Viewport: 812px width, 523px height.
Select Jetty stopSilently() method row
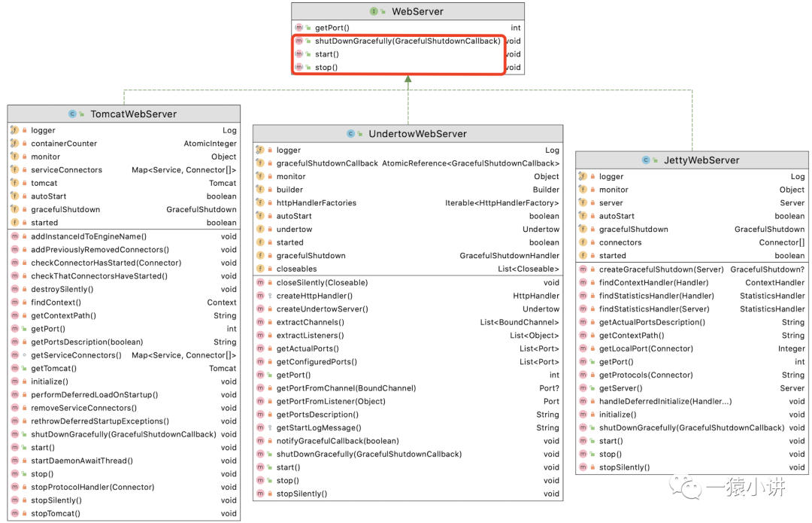[692, 467]
